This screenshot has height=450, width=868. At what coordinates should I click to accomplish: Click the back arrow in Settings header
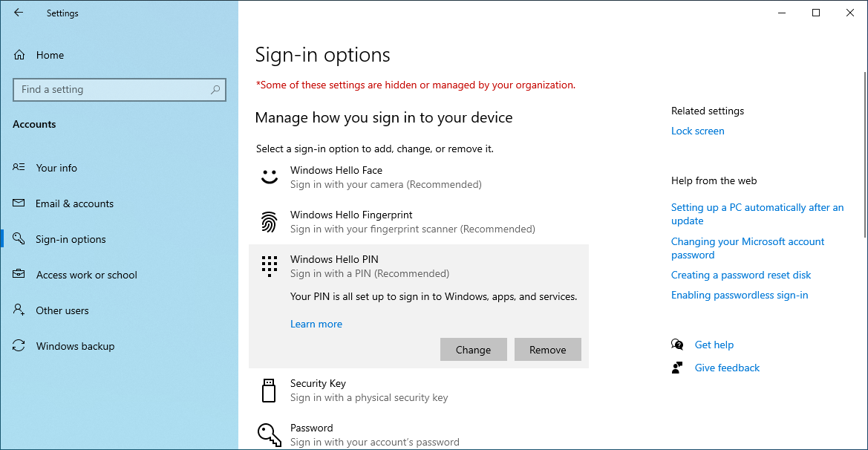[x=19, y=13]
